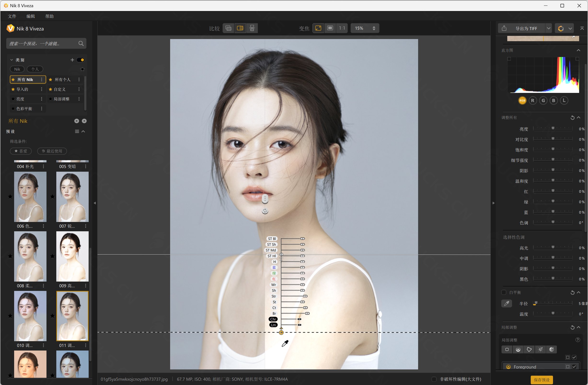Select the color mask picker tool
Screen dimensions: 588x385
[551, 350]
